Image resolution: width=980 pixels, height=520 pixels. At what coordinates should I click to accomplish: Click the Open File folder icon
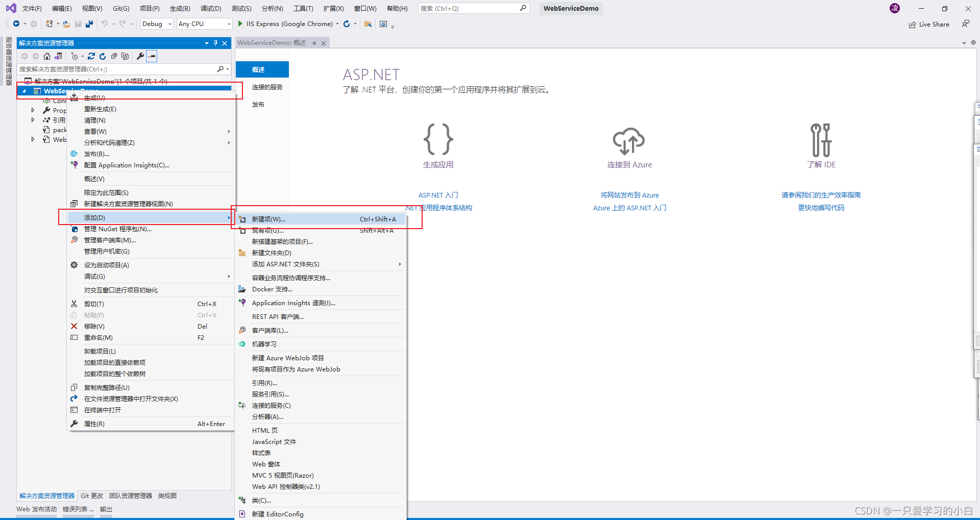[x=66, y=24]
